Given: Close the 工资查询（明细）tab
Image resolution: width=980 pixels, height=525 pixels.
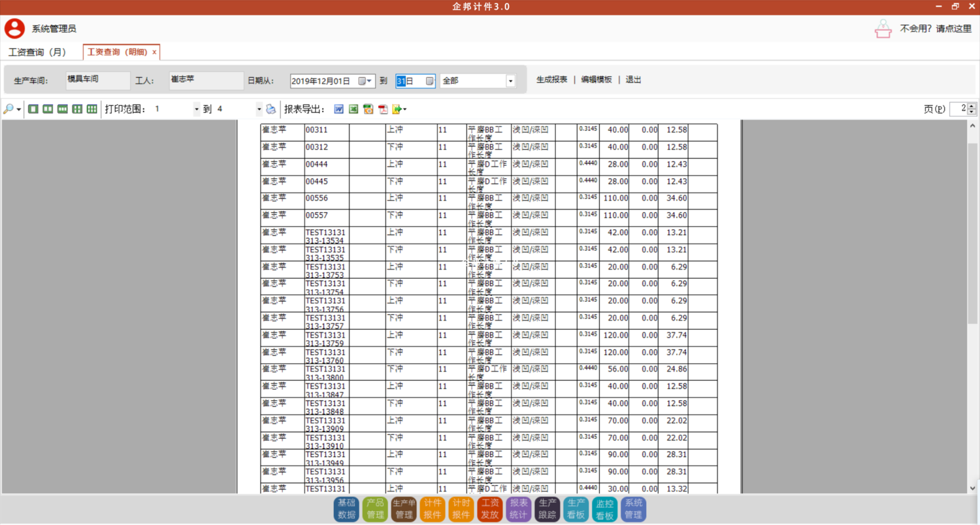Looking at the screenshot, I should (x=154, y=52).
